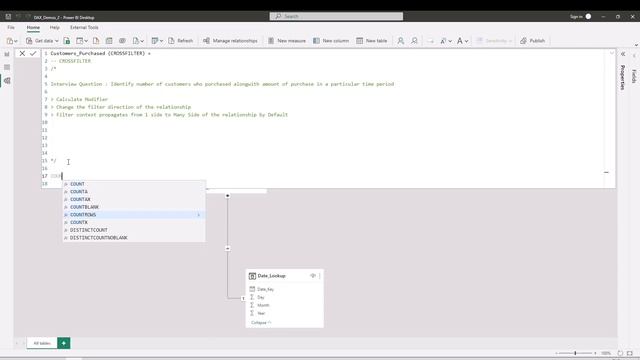Image resolution: width=640 pixels, height=360 pixels.
Task: Collapse the Date_Lookup table card
Action: pyautogui.click(x=261, y=323)
